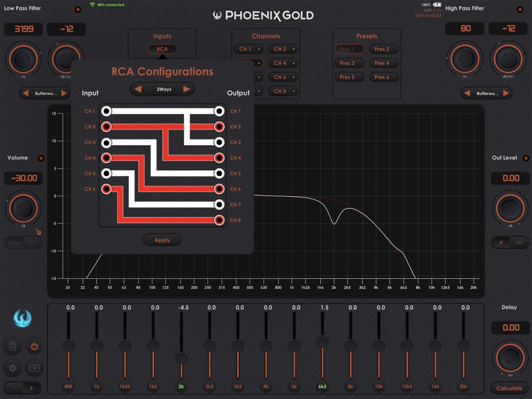Image resolution: width=532 pixels, height=399 pixels.
Task: Load preset Pres 6
Action: (x=384, y=77)
